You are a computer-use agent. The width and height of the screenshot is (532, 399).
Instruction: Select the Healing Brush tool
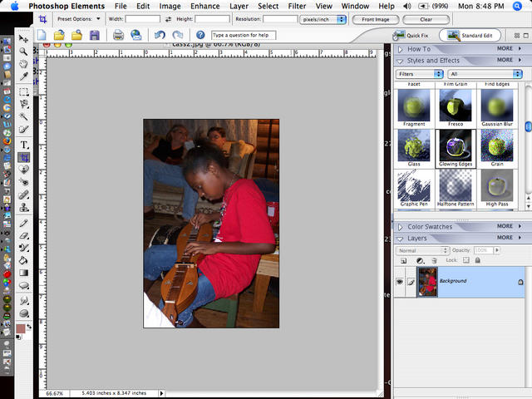pos(23,195)
